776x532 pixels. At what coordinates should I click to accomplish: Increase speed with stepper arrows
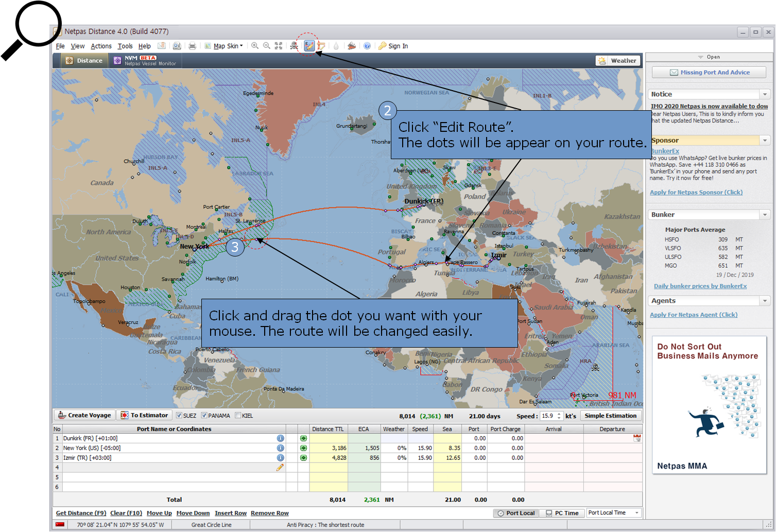(559, 414)
